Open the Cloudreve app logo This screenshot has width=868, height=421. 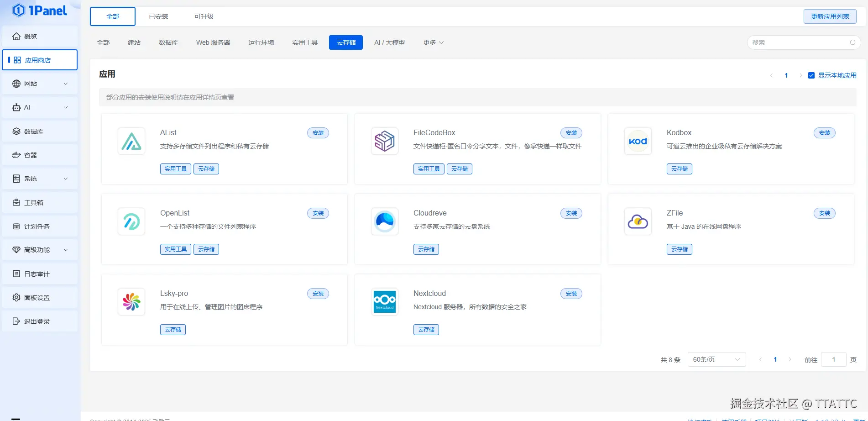pos(385,221)
